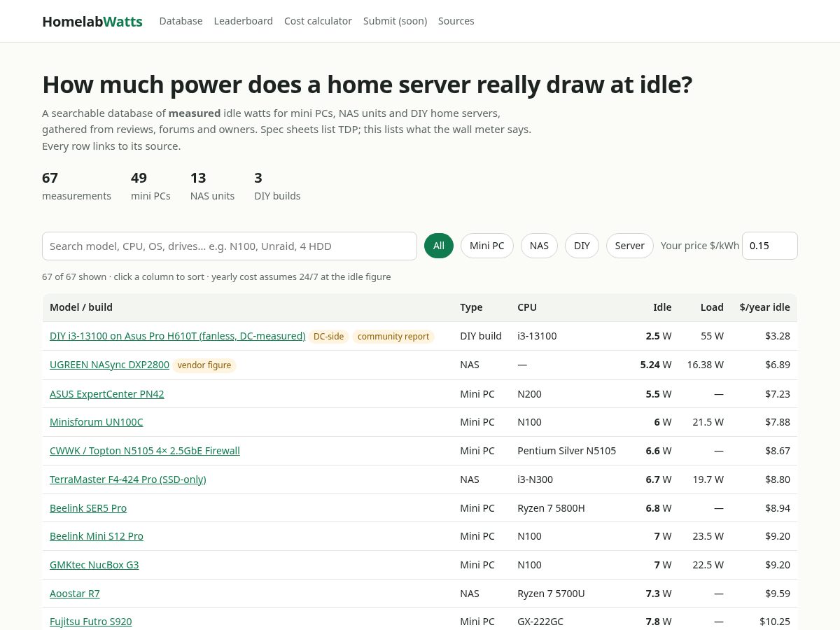The width and height of the screenshot is (840, 630).
Task: Open the Leaderboard page
Action: pos(244,21)
